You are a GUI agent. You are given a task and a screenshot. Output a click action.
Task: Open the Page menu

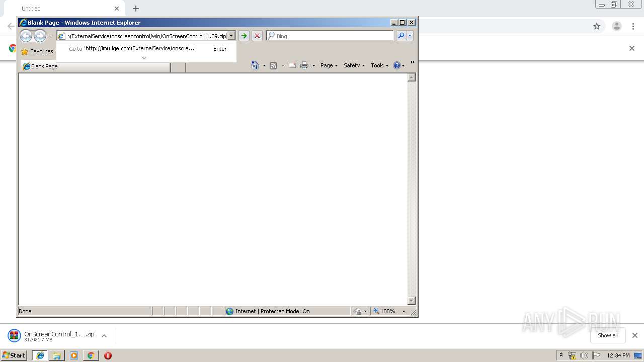[x=329, y=65]
